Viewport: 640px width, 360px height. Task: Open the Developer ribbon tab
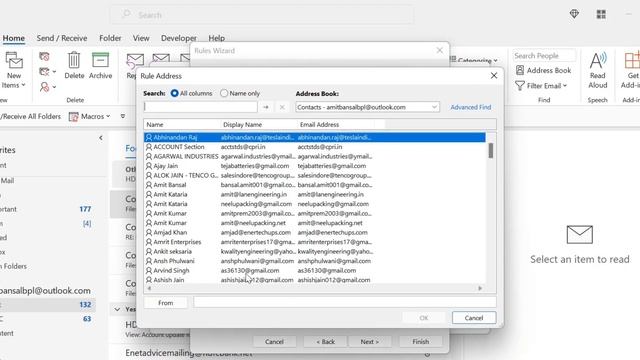pyautogui.click(x=179, y=38)
